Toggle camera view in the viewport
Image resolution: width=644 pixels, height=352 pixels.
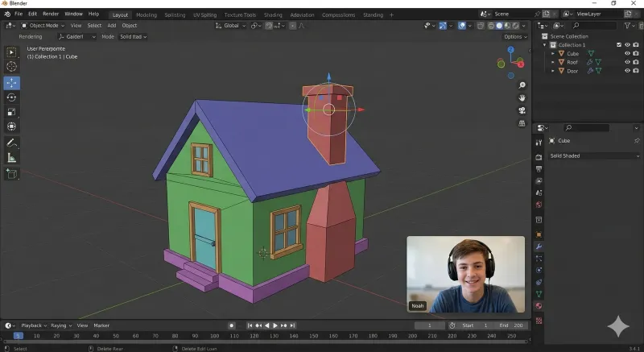point(522,110)
